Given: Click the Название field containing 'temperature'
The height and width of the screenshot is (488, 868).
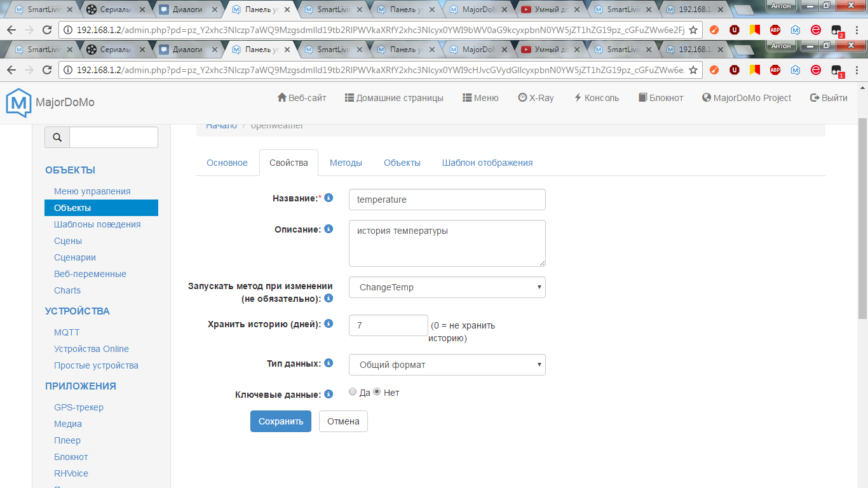Looking at the screenshot, I should [447, 200].
